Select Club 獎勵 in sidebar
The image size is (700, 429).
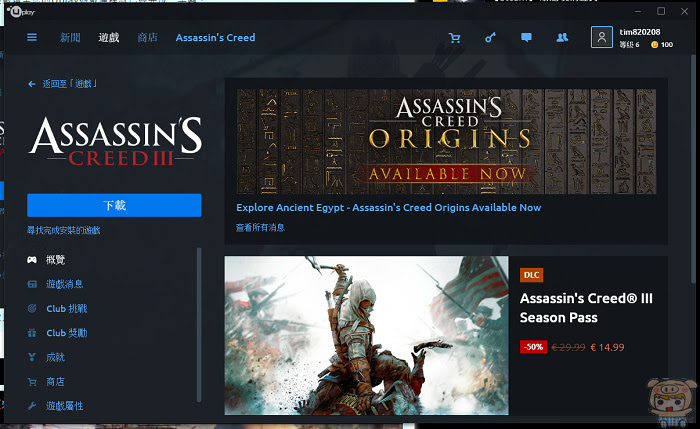[x=67, y=333]
